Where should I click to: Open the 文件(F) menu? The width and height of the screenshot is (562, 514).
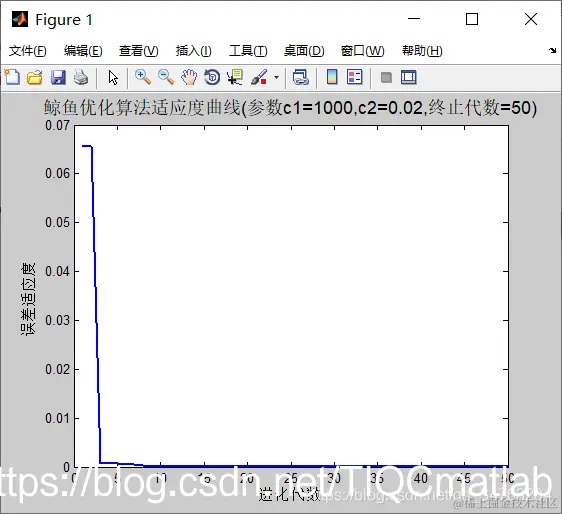tap(28, 51)
